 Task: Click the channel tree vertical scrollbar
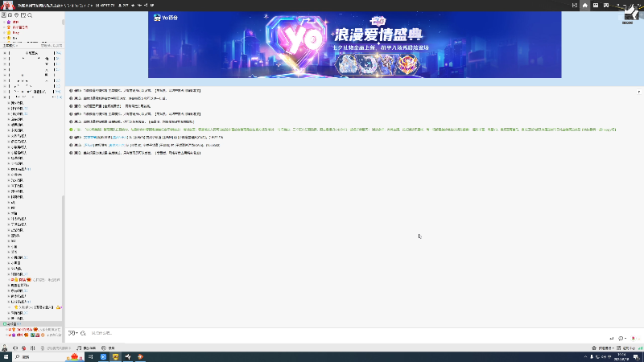[64, 267]
